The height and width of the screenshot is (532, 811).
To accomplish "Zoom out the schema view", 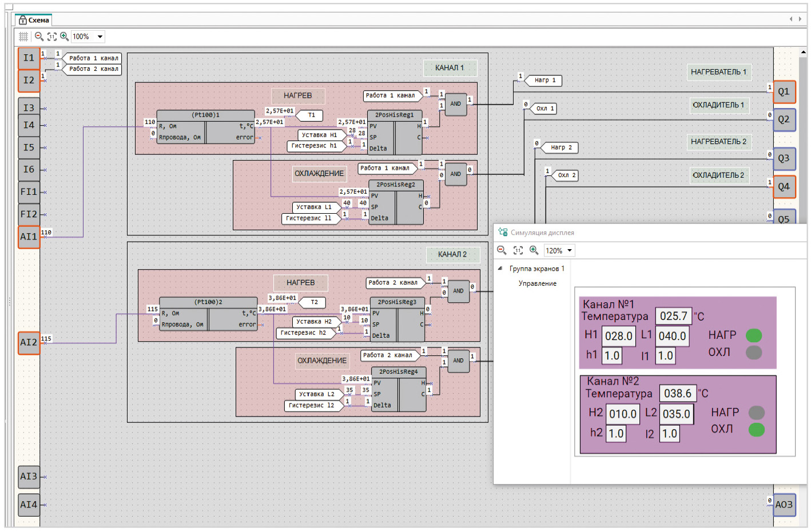I will (39, 37).
